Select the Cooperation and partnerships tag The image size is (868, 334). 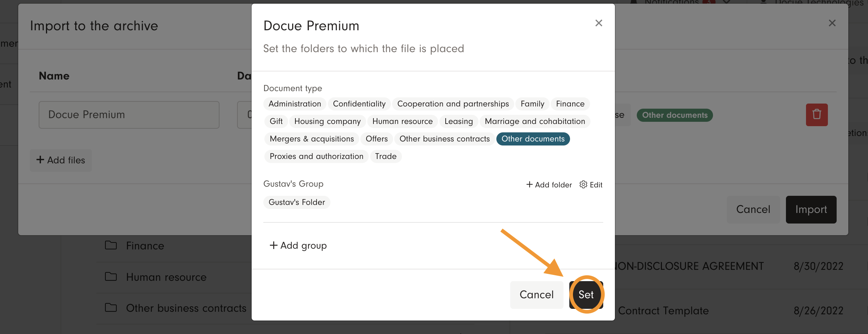[x=453, y=104]
